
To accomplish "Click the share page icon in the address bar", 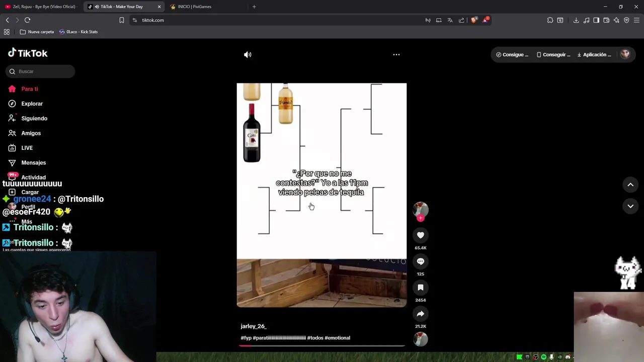I will click(x=461, y=20).
